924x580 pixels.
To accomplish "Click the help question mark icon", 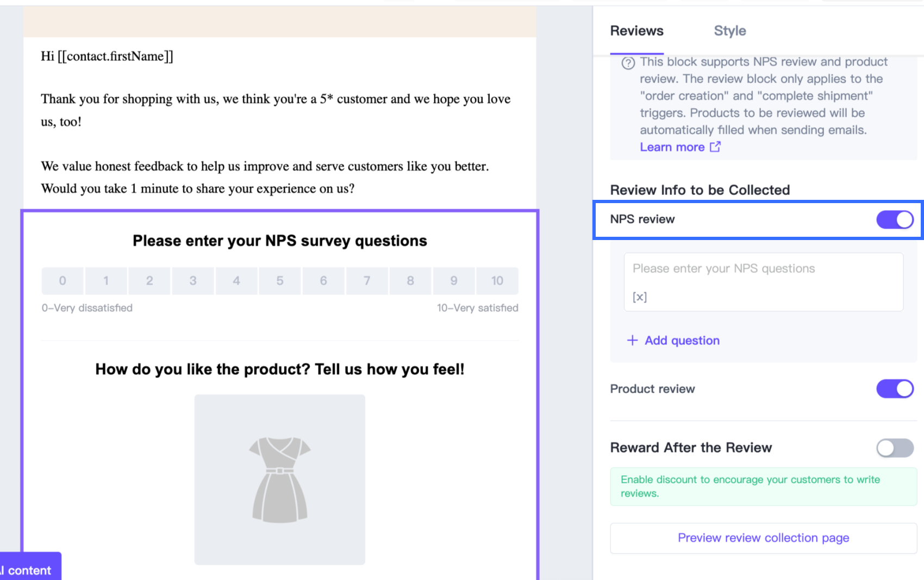I will (628, 63).
